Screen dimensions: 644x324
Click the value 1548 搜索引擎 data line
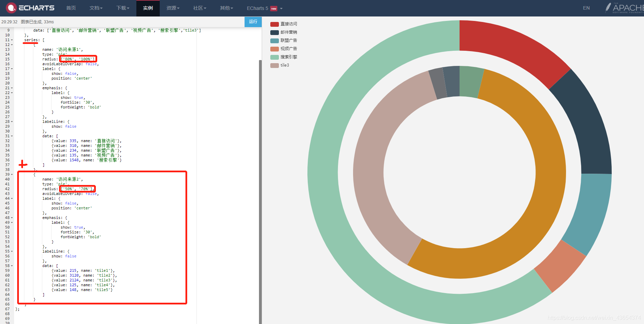click(x=87, y=160)
